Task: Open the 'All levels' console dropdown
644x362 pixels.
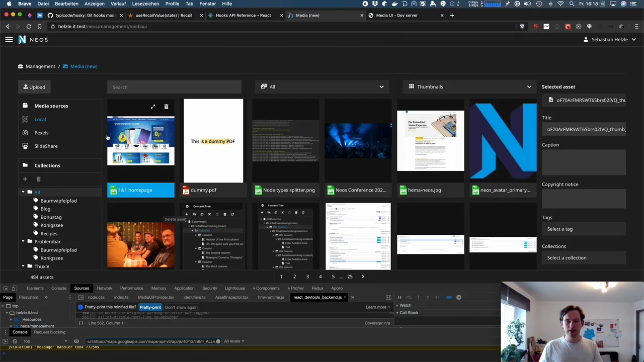Action: tap(234, 341)
